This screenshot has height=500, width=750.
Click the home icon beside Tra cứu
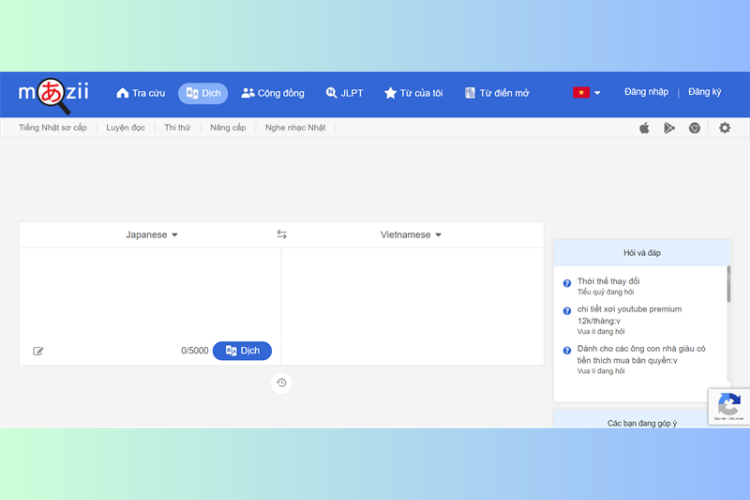click(x=122, y=93)
